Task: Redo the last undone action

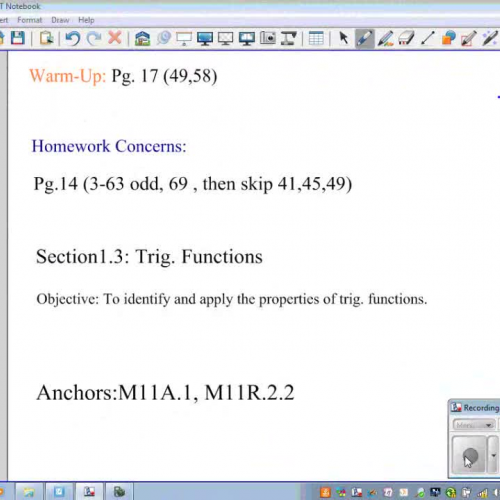Action: coord(94,38)
